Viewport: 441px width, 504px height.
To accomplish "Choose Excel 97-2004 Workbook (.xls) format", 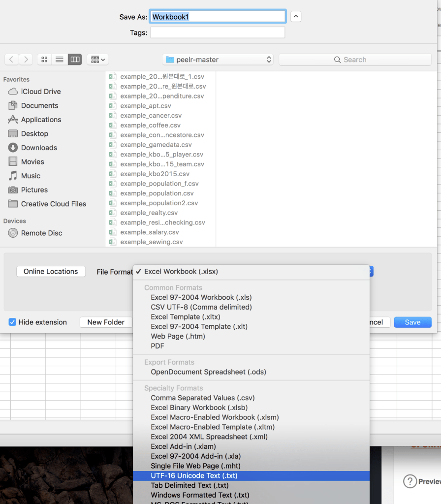I will coord(251,297).
